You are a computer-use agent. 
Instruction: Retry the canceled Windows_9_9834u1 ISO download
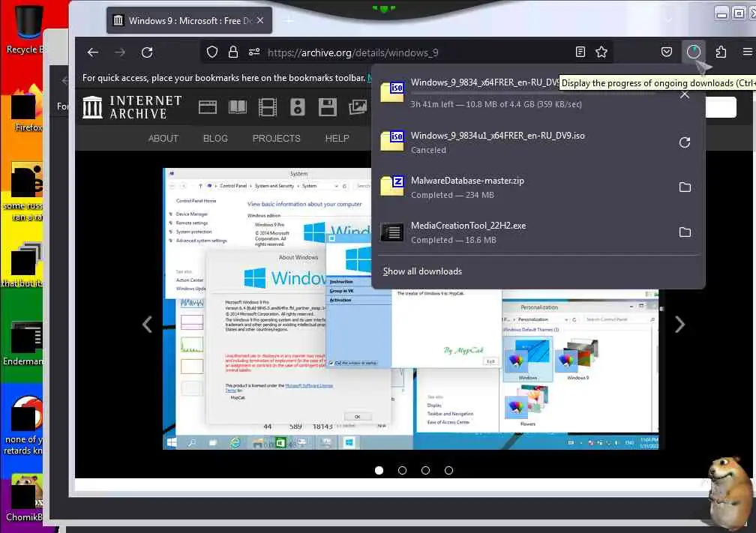click(685, 142)
